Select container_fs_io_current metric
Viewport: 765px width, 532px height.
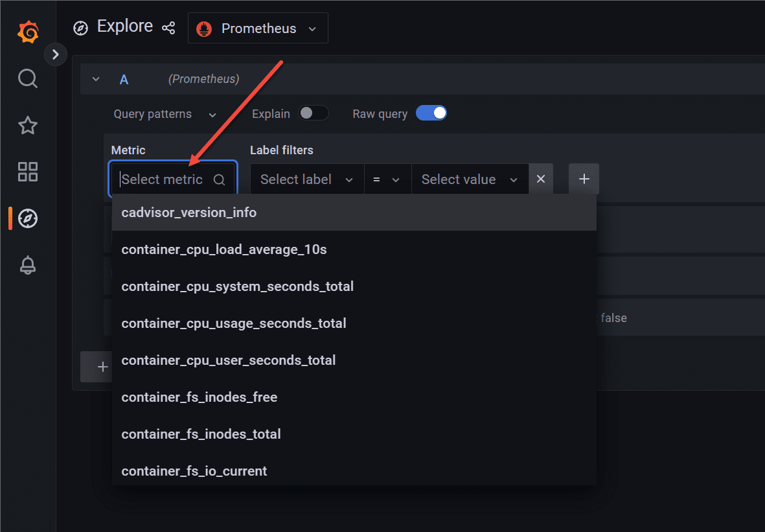(x=354, y=470)
